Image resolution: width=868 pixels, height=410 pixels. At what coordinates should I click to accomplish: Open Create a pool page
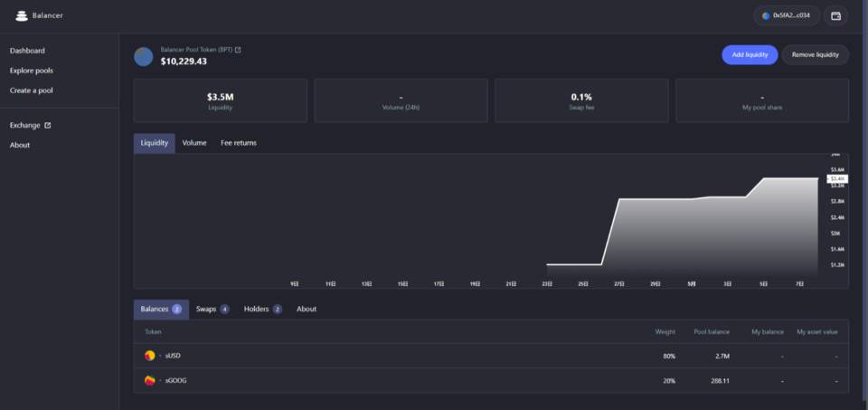pos(32,91)
